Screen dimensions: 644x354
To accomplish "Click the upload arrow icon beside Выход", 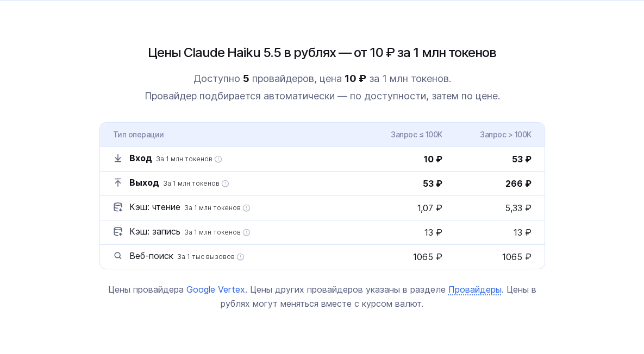I will click(x=118, y=183).
